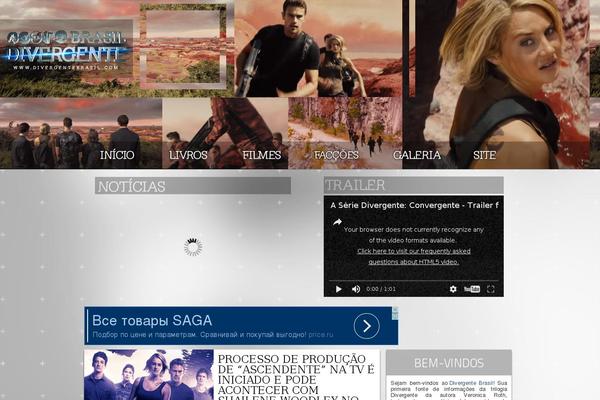
Task: Open video settings gear icon
Action: click(453, 289)
